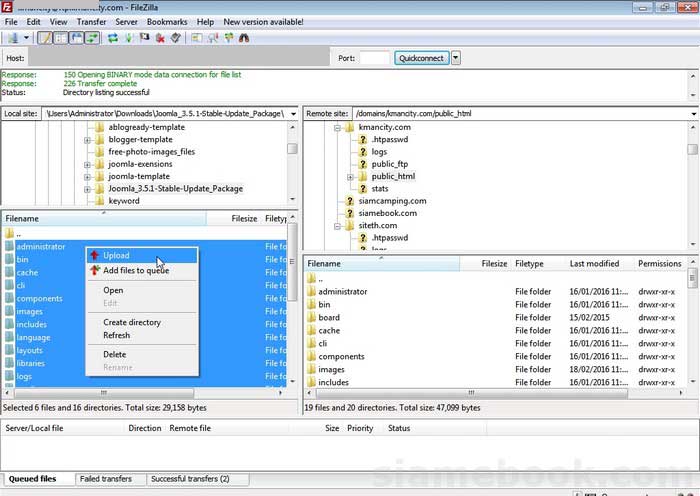Select the stats remote folder
The width and height of the screenshot is (700, 496).
(x=380, y=189)
